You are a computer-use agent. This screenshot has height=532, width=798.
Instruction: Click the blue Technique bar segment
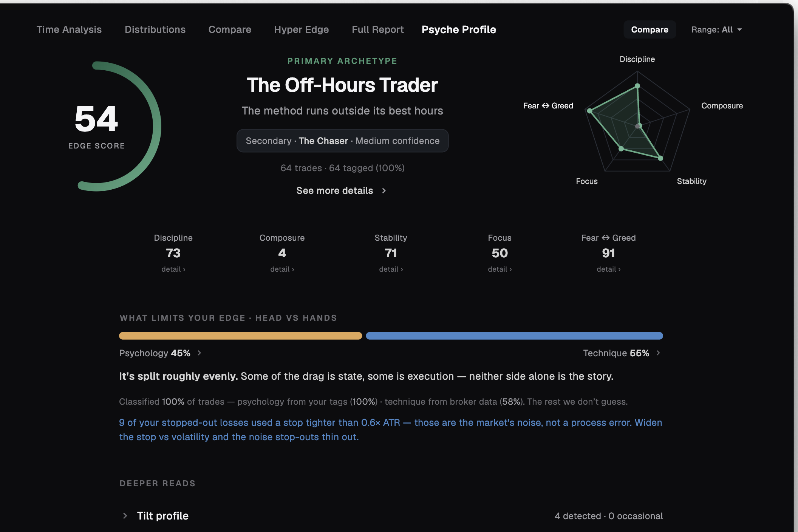point(514,336)
